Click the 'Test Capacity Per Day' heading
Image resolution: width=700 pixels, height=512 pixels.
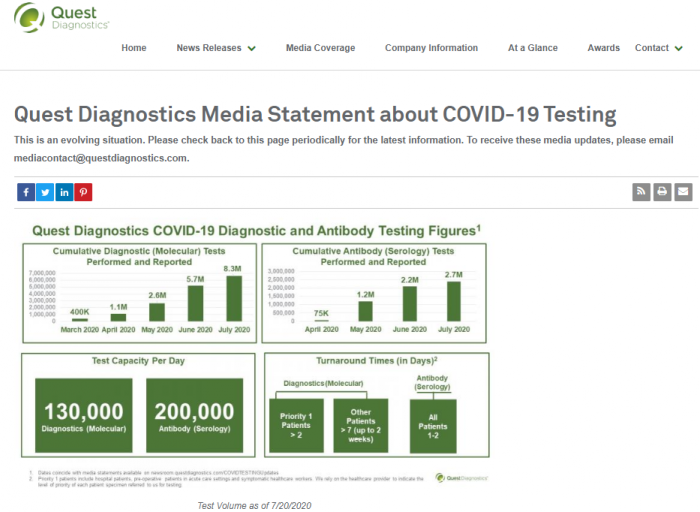(138, 361)
